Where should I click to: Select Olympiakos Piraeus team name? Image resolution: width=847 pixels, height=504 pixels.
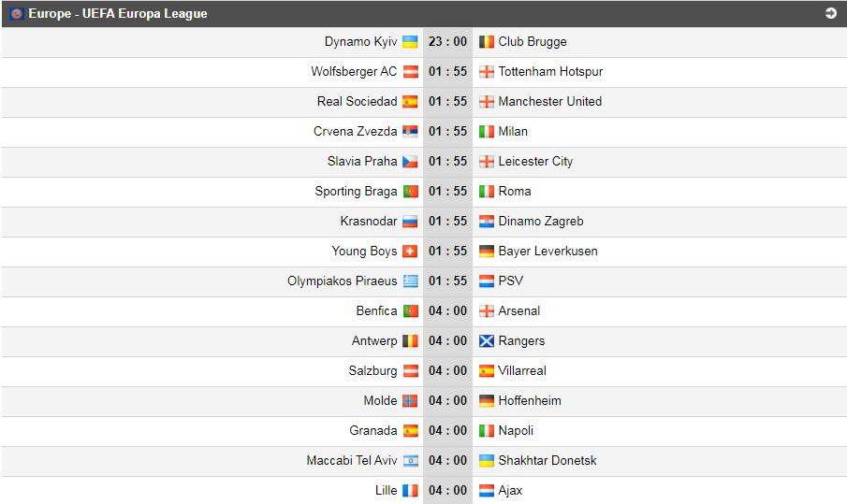click(342, 281)
